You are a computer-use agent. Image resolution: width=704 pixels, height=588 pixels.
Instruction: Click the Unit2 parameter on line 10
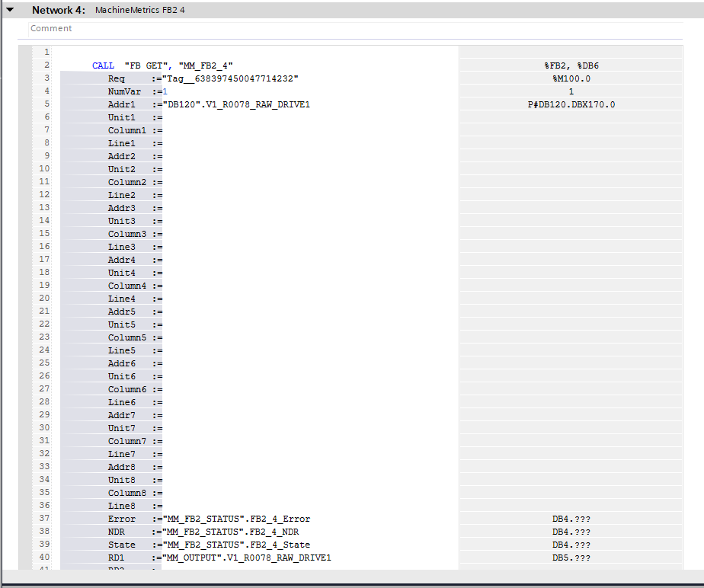(122, 169)
